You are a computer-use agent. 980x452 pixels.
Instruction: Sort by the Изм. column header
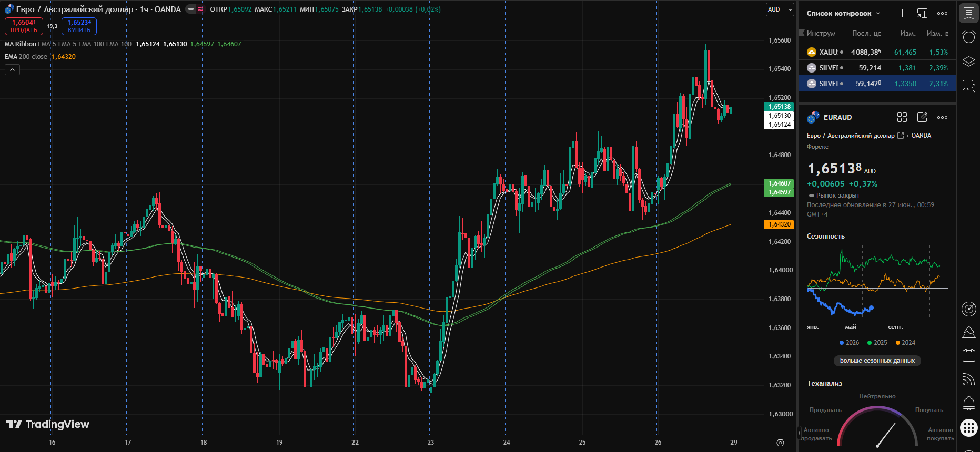(x=908, y=33)
